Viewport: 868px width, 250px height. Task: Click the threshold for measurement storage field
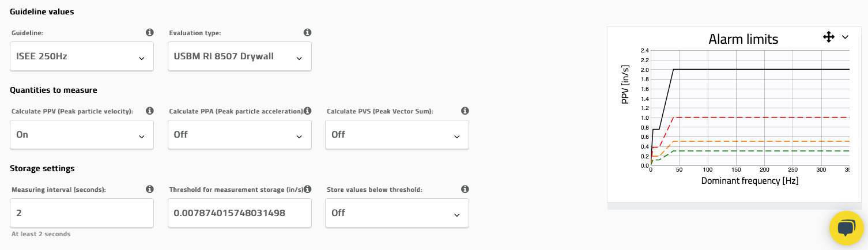click(x=239, y=213)
